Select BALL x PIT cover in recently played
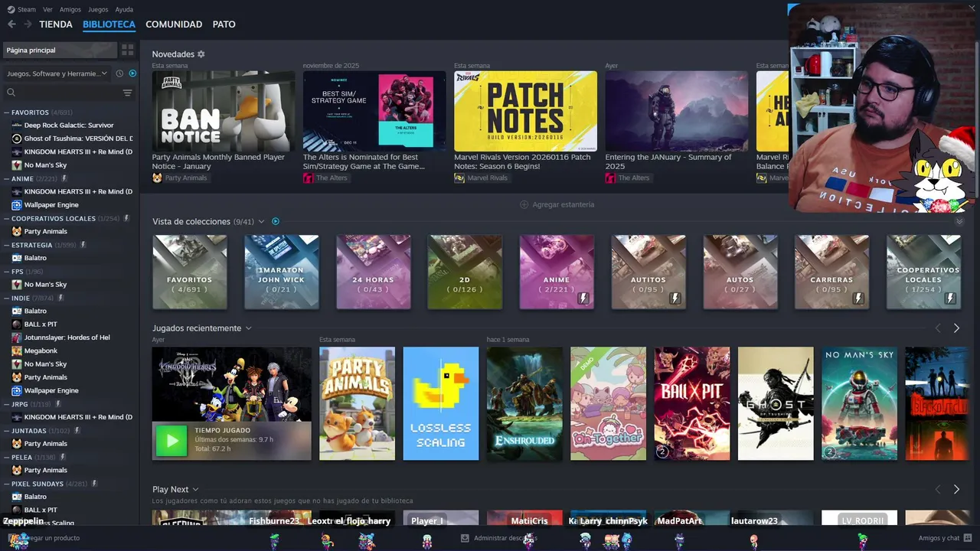Viewport: 980px width, 551px height. pos(692,403)
